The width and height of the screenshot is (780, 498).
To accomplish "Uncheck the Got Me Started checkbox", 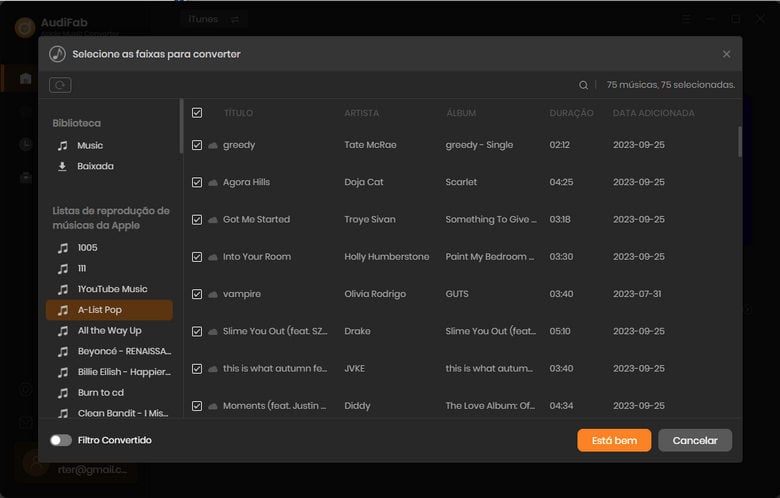I will click(197, 220).
